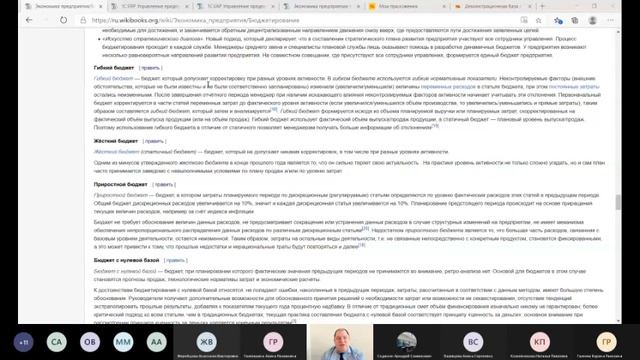This screenshot has height=360, width=640.
Task: Click the scrollbar up arrow
Action: click(618, 31)
